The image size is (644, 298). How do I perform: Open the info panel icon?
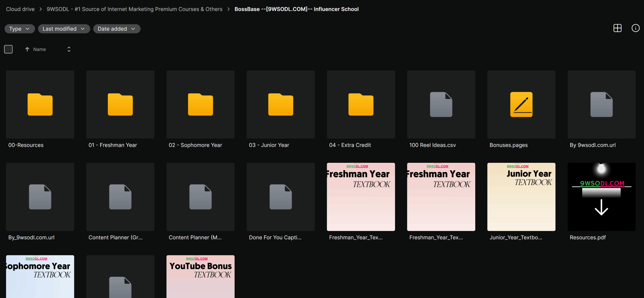point(635,28)
